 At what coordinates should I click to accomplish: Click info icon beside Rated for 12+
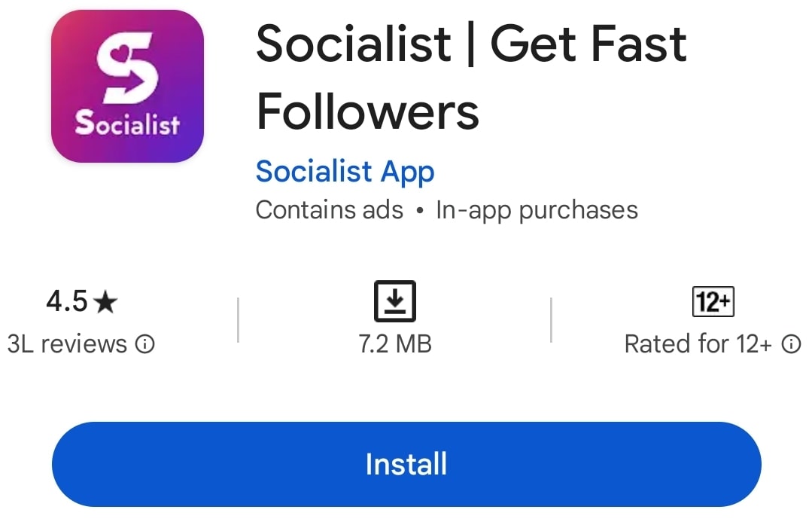tap(791, 343)
